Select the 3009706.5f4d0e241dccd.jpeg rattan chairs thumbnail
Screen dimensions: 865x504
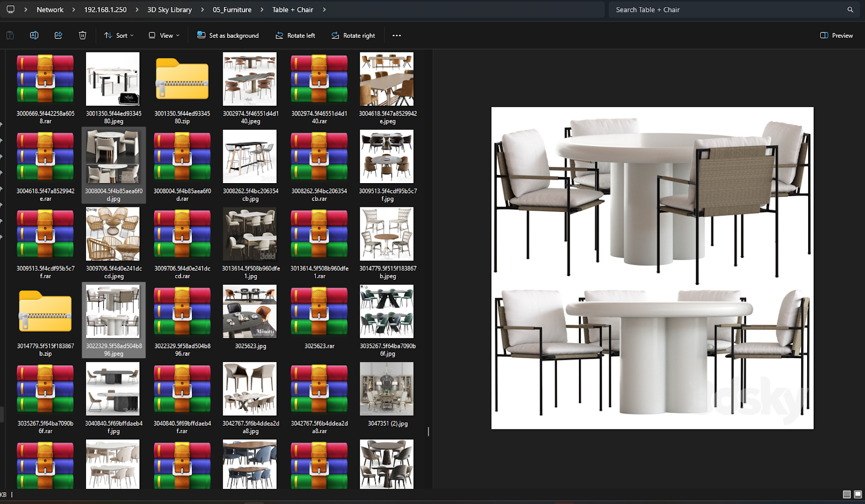(x=112, y=234)
